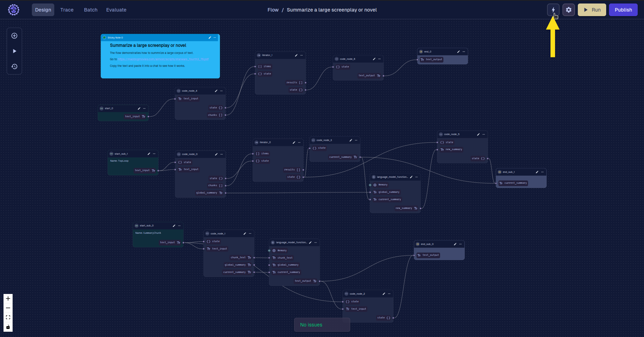Edit start_sub_1 node with pencil icon
Screen dimensions: 644x337
(x=149, y=154)
